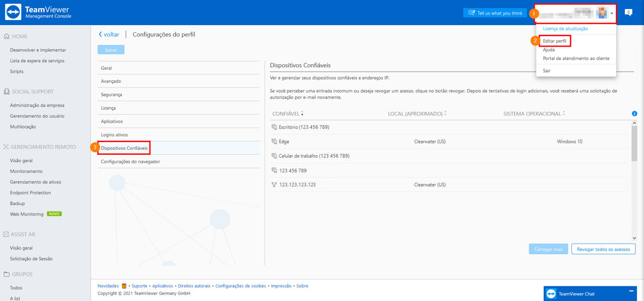This screenshot has width=644, height=301.
Task: Click the Tell us what you think button
Action: coord(495,13)
